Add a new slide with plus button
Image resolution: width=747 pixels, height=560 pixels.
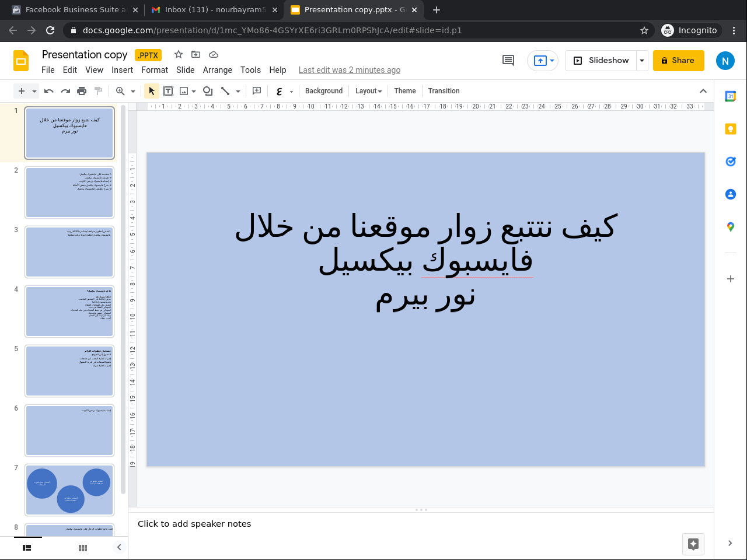(22, 91)
